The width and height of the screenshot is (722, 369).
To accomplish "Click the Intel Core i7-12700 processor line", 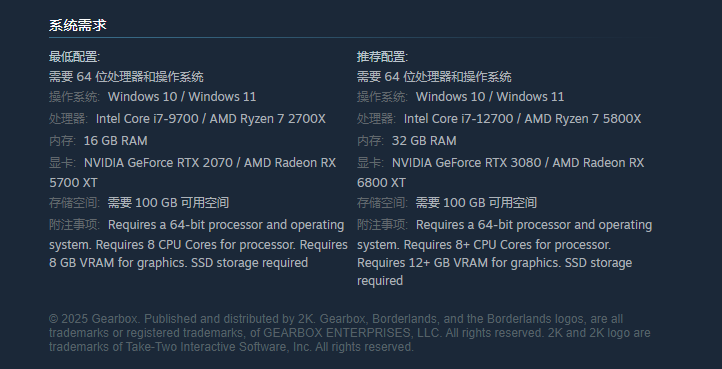I will pyautogui.click(x=522, y=119).
